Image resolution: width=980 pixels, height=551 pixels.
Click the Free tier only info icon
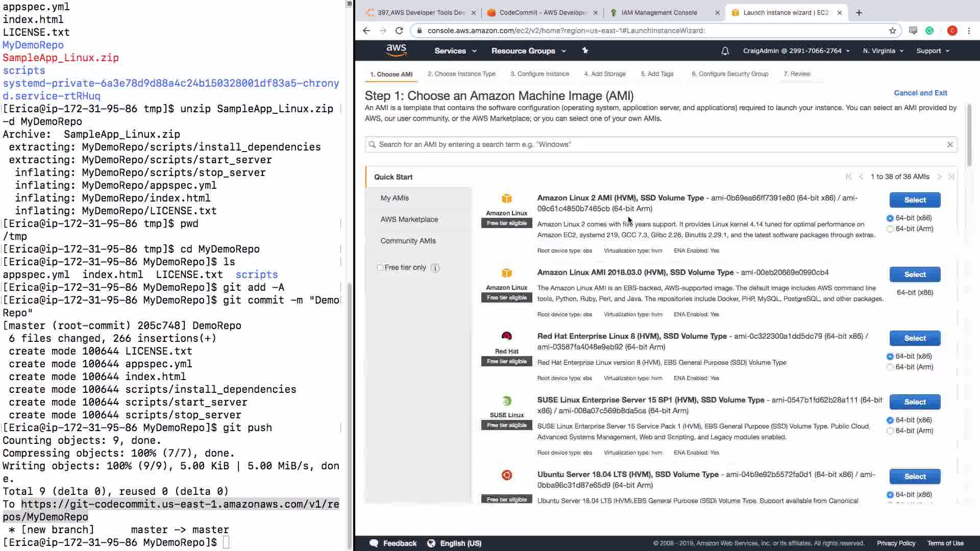tap(435, 268)
